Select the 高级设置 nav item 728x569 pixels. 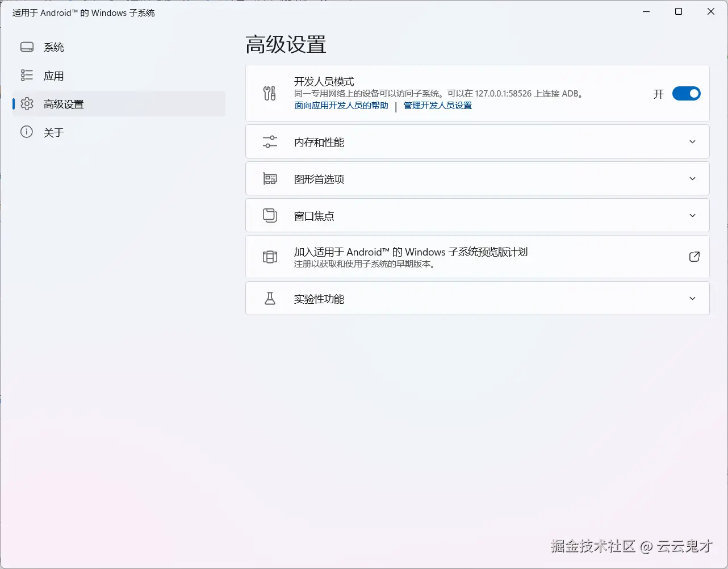[x=119, y=104]
